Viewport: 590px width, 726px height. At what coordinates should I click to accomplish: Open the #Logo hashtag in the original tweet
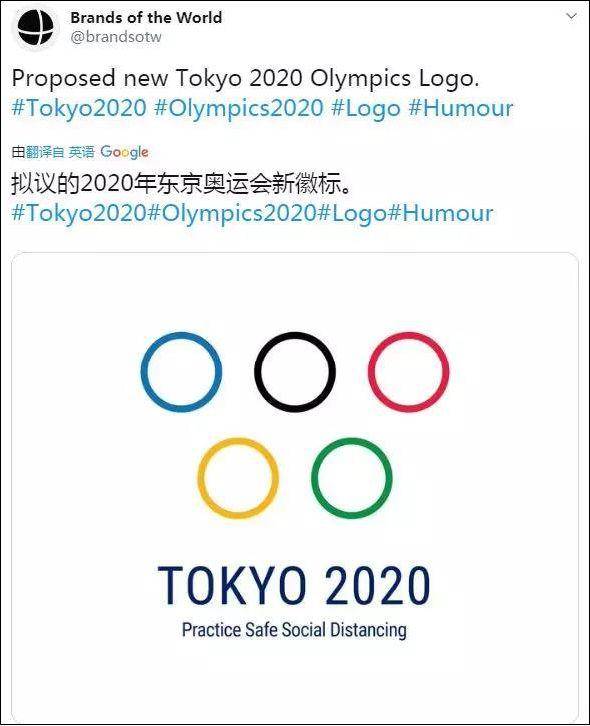click(366, 108)
